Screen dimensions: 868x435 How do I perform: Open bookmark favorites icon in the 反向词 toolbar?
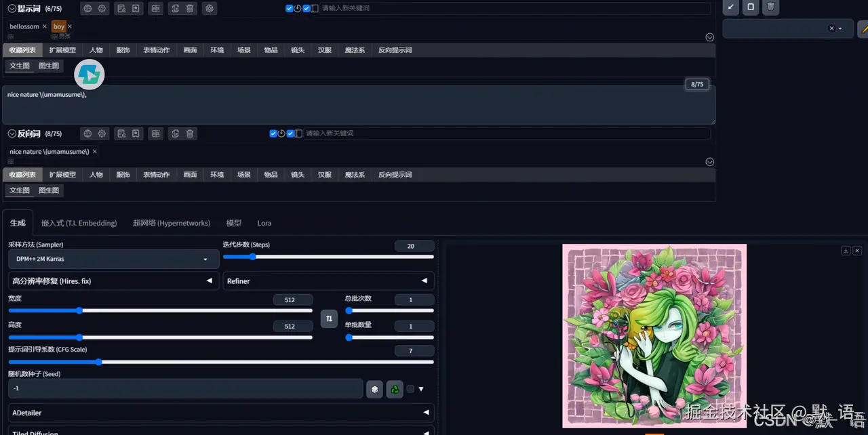(x=136, y=133)
